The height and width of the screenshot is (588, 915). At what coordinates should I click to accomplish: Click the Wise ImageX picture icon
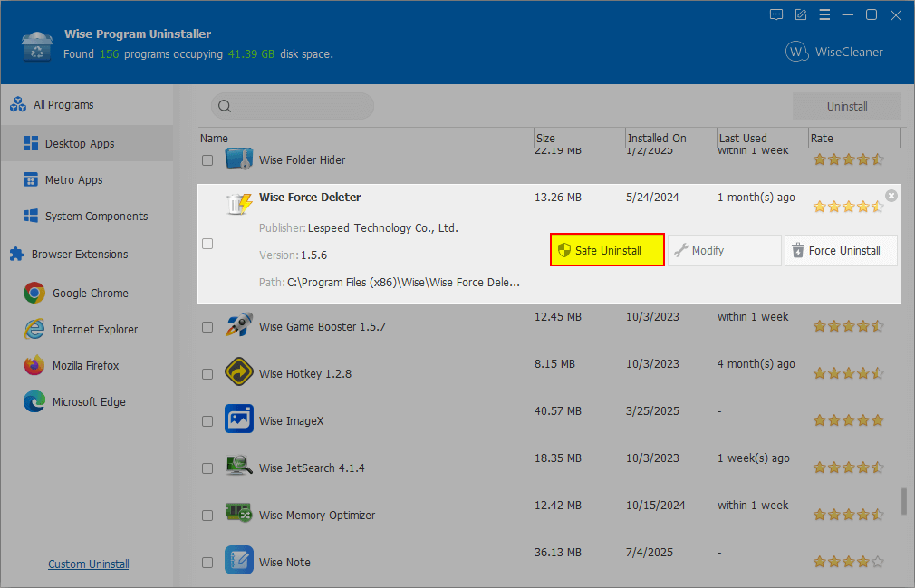click(x=238, y=419)
